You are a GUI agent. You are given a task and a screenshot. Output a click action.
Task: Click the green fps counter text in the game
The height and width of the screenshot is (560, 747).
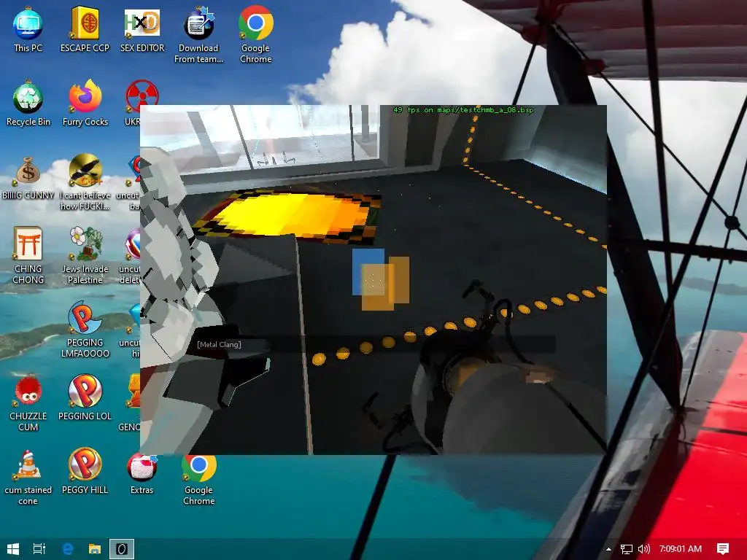click(x=463, y=110)
